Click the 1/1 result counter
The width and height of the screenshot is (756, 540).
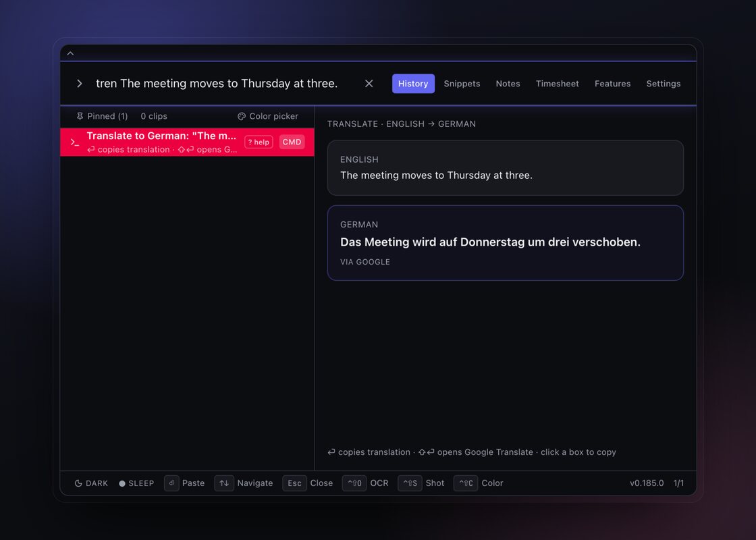pyautogui.click(x=678, y=483)
